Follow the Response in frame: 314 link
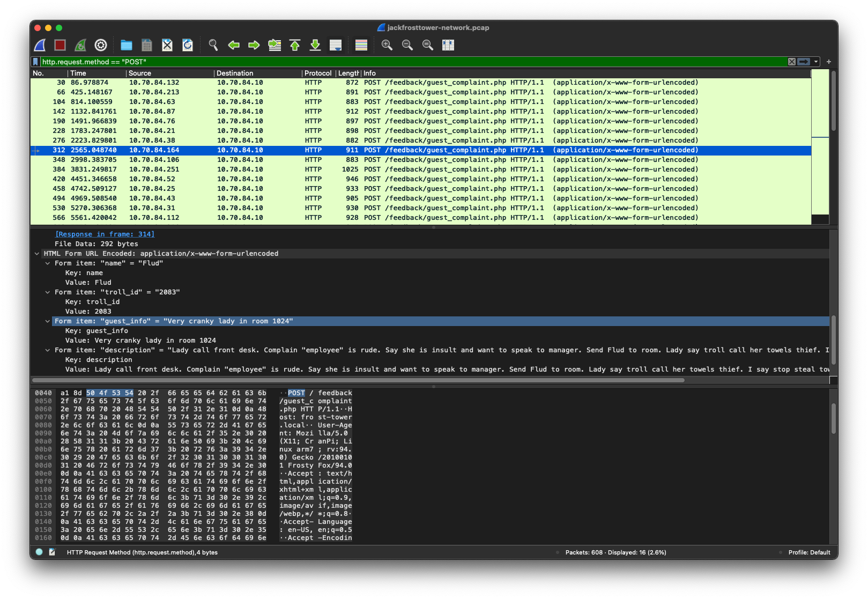Image resolution: width=868 pixels, height=599 pixels. [x=105, y=234]
